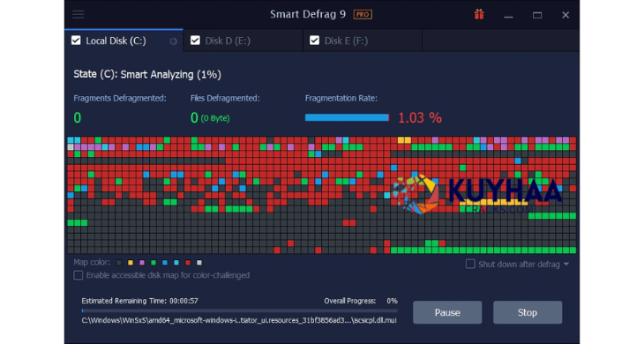Select the dark gray map color swatch
The height and width of the screenshot is (344, 644).
[x=119, y=262]
